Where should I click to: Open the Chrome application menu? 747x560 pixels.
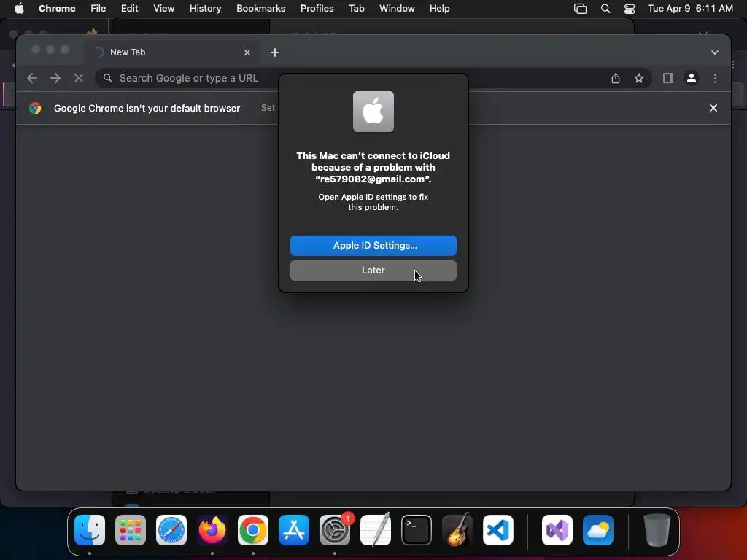[x=57, y=8]
